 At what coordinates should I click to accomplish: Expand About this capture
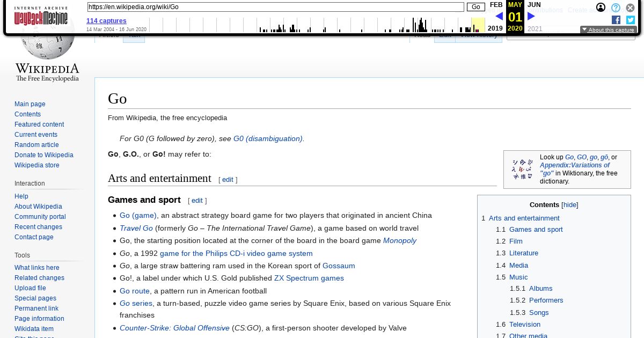(x=609, y=30)
